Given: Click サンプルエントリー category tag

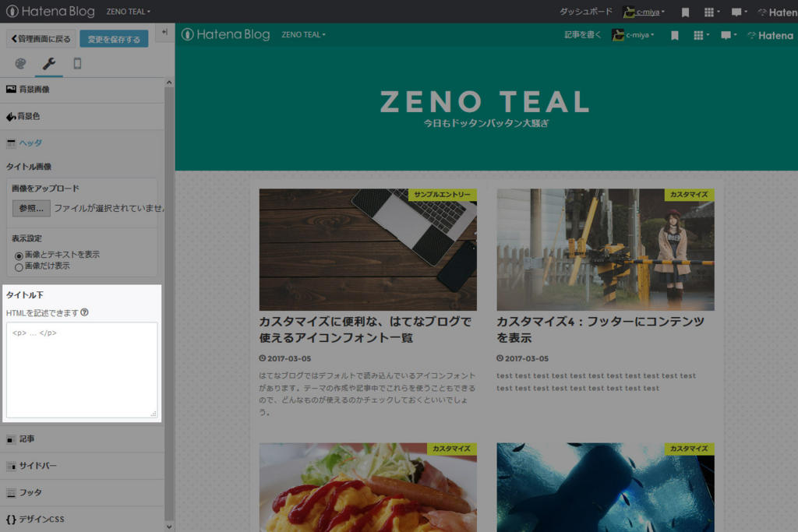Looking at the screenshot, I should 443,195.
